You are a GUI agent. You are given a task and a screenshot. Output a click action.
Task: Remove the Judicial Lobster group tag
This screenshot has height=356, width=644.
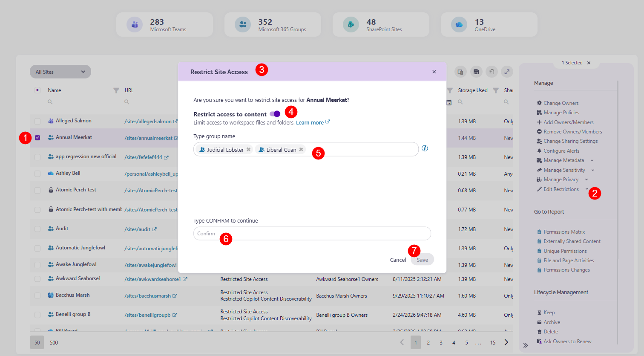coord(248,150)
